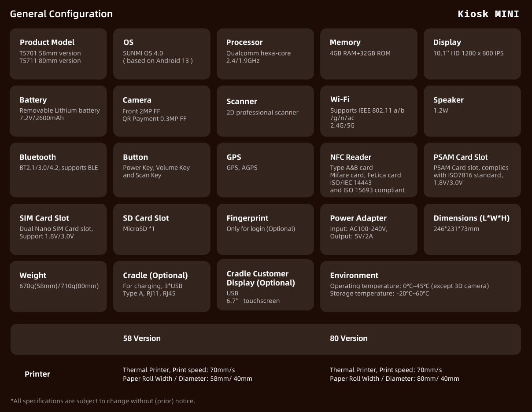Select the Speaker 1.2W card

click(472, 111)
